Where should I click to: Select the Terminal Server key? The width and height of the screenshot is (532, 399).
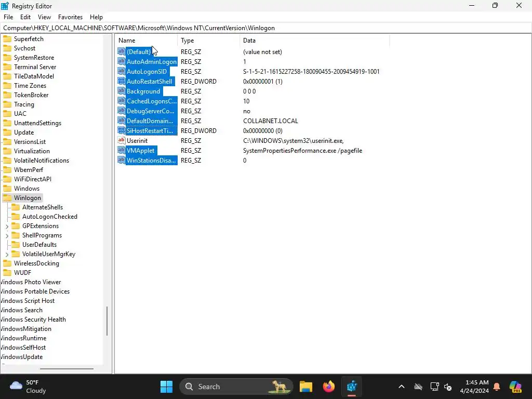tap(35, 67)
